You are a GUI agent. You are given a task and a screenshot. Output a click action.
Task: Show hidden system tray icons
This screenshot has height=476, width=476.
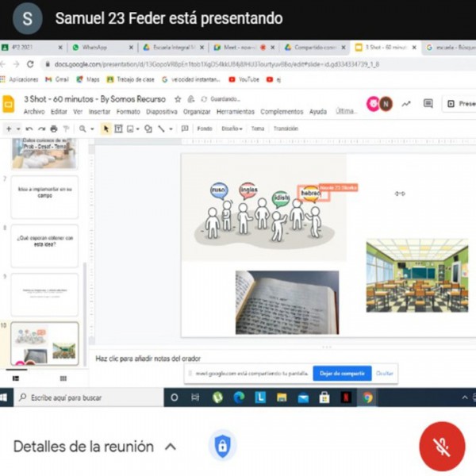(464, 397)
